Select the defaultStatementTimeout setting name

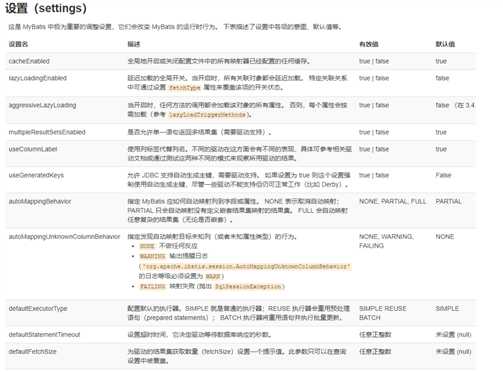[x=44, y=334]
